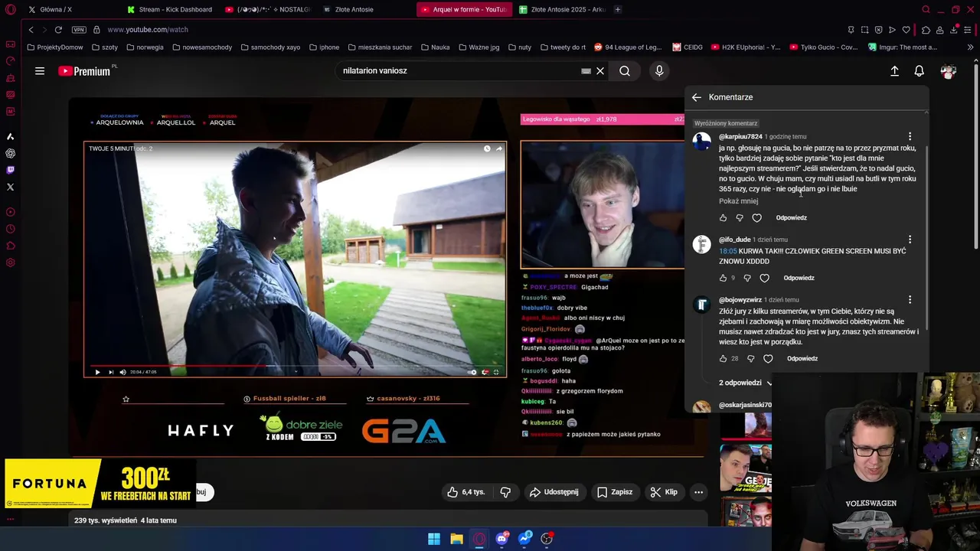Click the Udostępnij share button
This screenshot has width=980, height=551.
pyautogui.click(x=554, y=492)
